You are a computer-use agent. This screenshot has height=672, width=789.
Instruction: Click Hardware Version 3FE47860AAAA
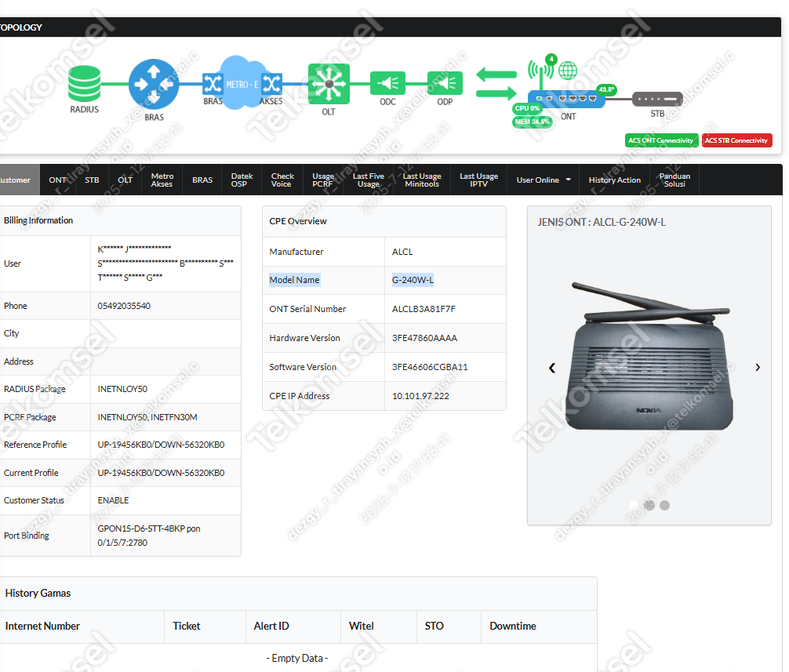coord(424,338)
